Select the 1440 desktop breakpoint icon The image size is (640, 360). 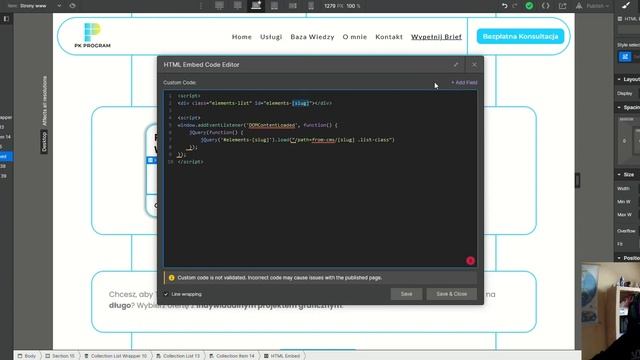[238, 5]
